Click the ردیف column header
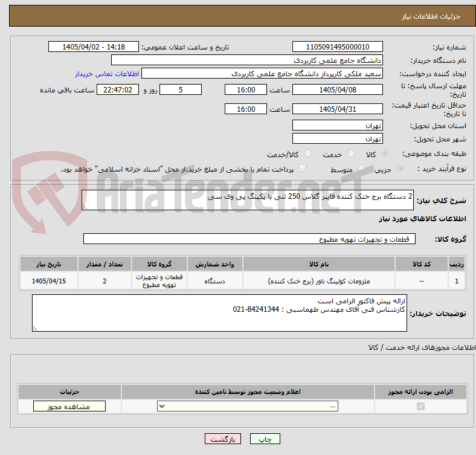Screen dimensions: 476x455 457,264
